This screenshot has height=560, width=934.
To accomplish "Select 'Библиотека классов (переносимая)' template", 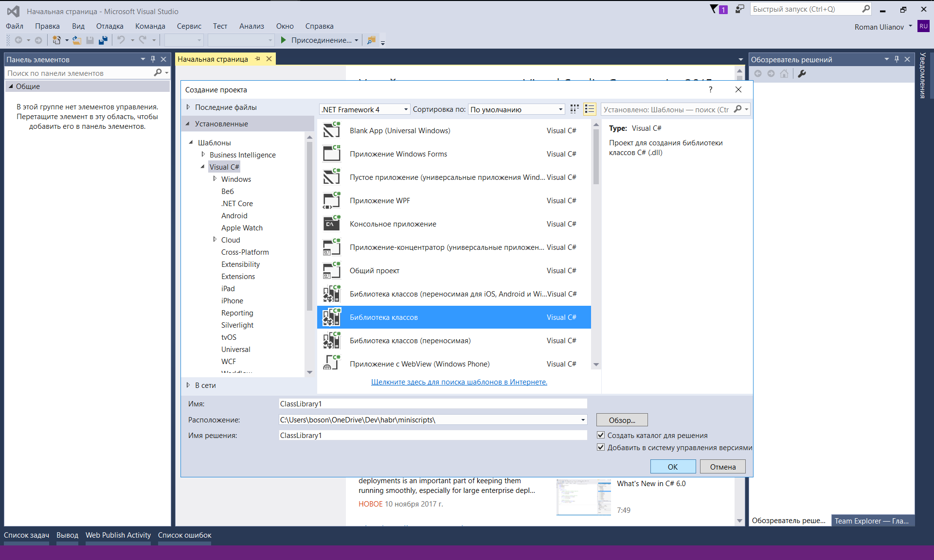I will click(454, 341).
